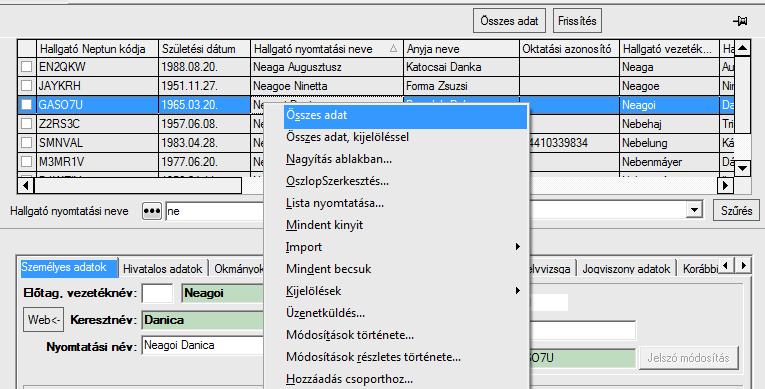The width and height of the screenshot is (765, 389).
Task: Open the three-dots field selector button
Action: (x=152, y=211)
